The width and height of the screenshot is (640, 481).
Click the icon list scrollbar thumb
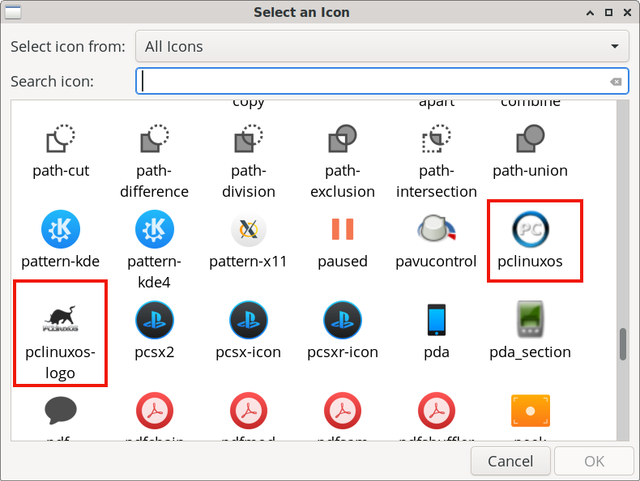pyautogui.click(x=622, y=344)
